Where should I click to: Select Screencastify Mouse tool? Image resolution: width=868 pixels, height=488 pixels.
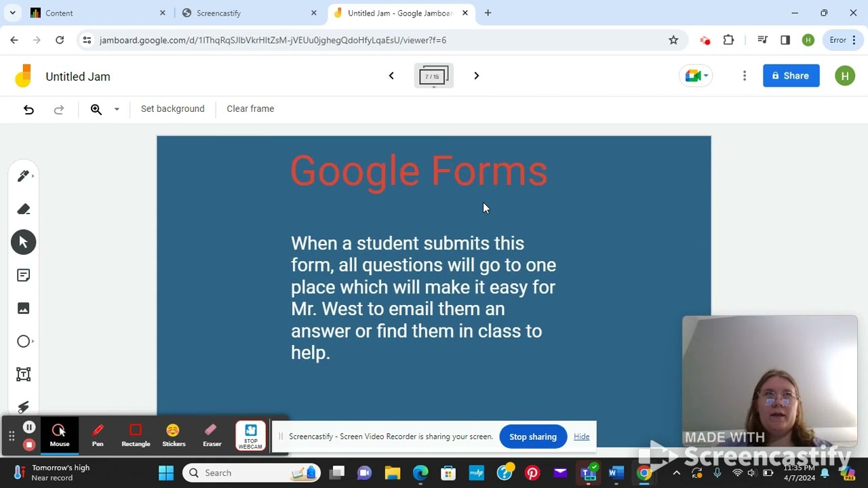60,435
